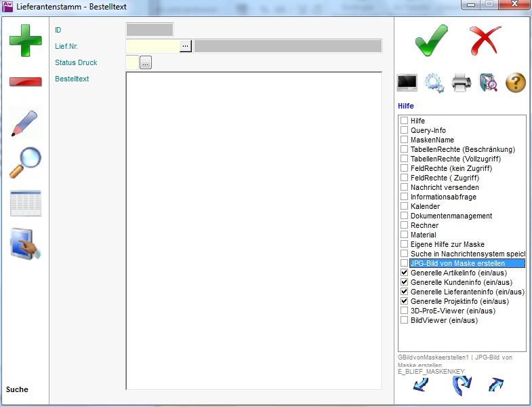Open the gear settings icon
Screen dimensions: 532x407
click(434, 83)
